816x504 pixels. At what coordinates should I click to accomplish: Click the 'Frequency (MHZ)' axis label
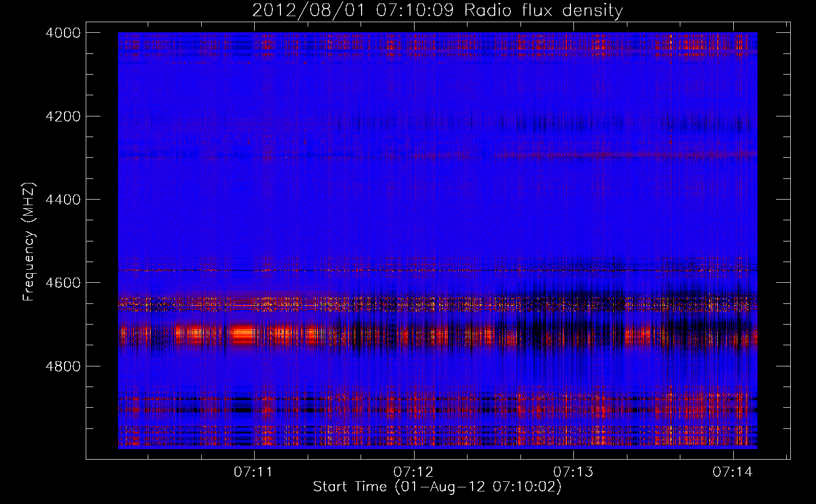click(x=29, y=242)
